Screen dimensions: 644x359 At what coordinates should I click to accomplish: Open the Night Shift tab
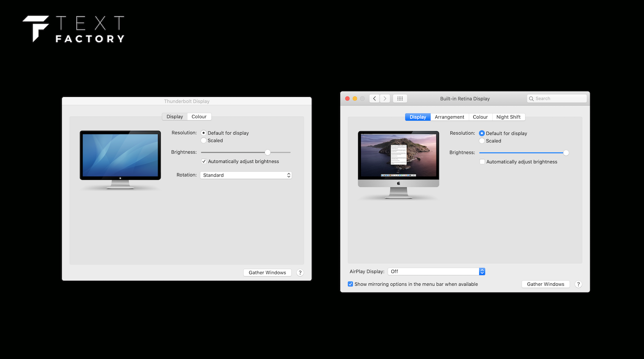[x=508, y=117]
